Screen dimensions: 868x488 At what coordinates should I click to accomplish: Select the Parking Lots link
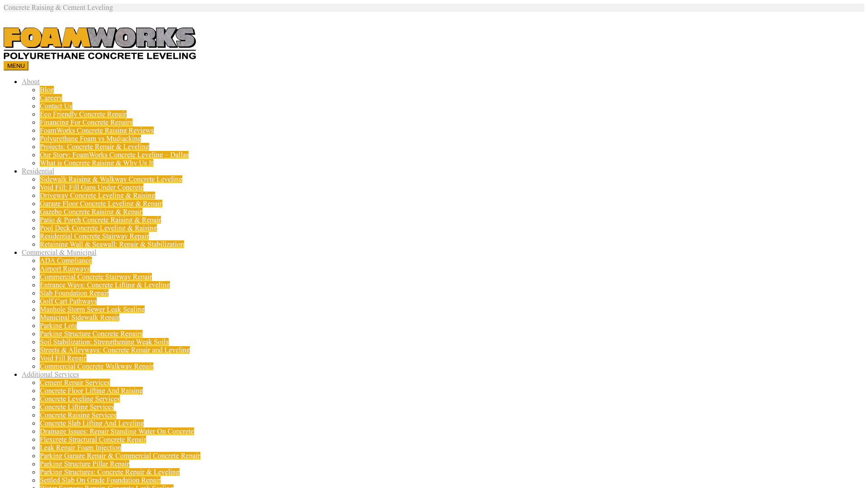click(x=58, y=326)
